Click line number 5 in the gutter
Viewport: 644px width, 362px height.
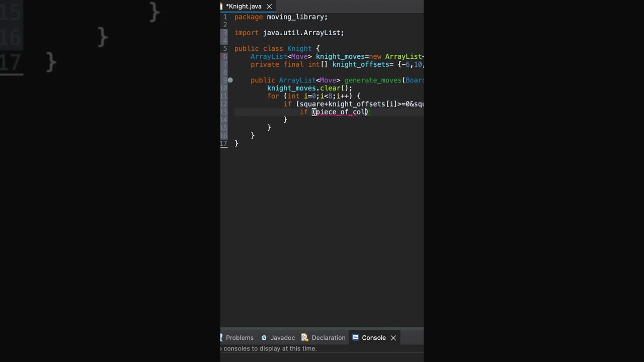(225, 49)
